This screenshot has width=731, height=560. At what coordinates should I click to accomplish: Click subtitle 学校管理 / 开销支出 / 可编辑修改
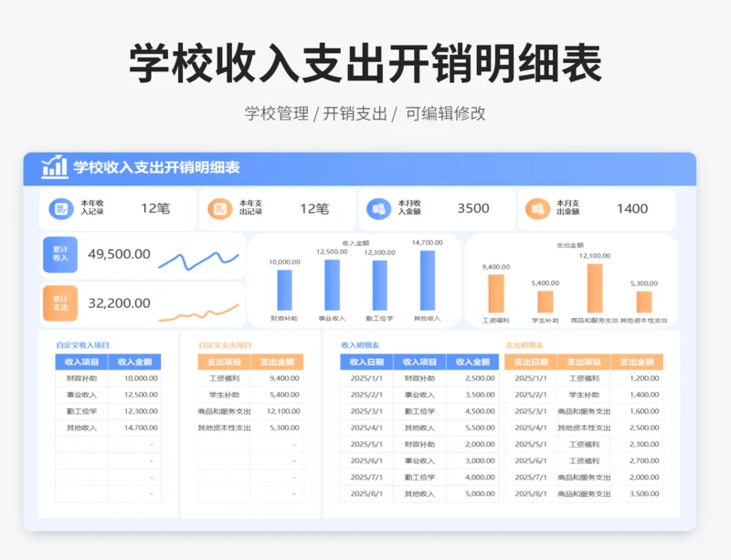[365, 113]
